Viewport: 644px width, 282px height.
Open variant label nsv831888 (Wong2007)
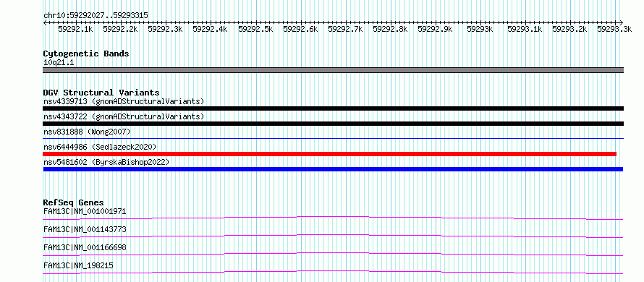[x=87, y=132]
